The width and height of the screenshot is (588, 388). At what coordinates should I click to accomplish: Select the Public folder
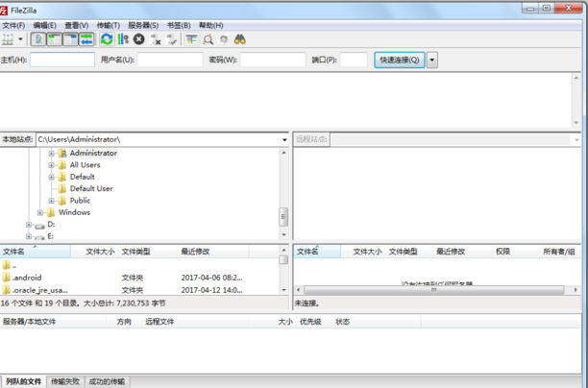(81, 201)
